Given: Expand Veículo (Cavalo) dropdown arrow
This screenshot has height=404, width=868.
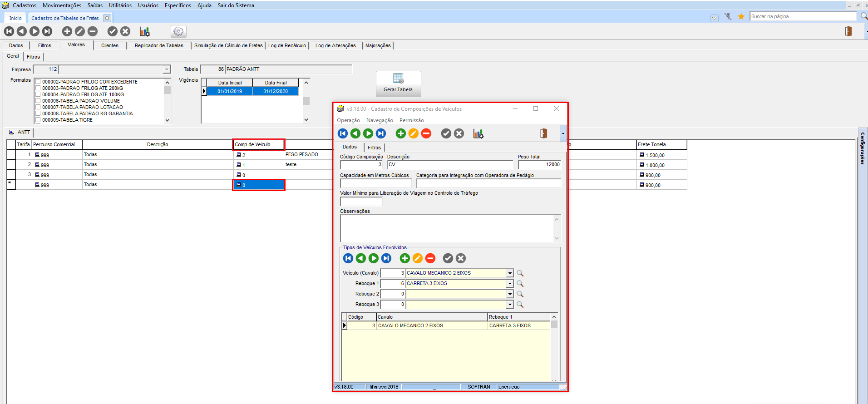Looking at the screenshot, I should tap(510, 273).
